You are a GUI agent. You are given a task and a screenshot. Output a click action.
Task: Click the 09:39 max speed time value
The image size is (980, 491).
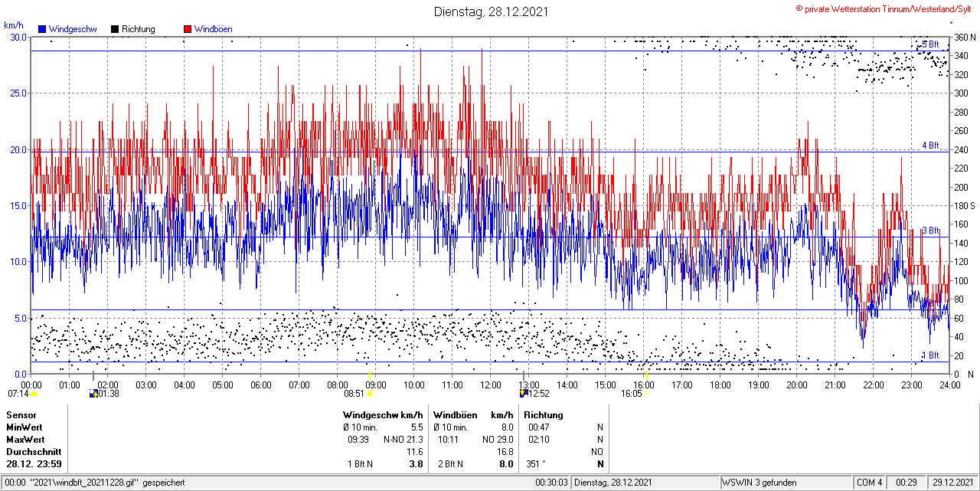[x=359, y=440]
